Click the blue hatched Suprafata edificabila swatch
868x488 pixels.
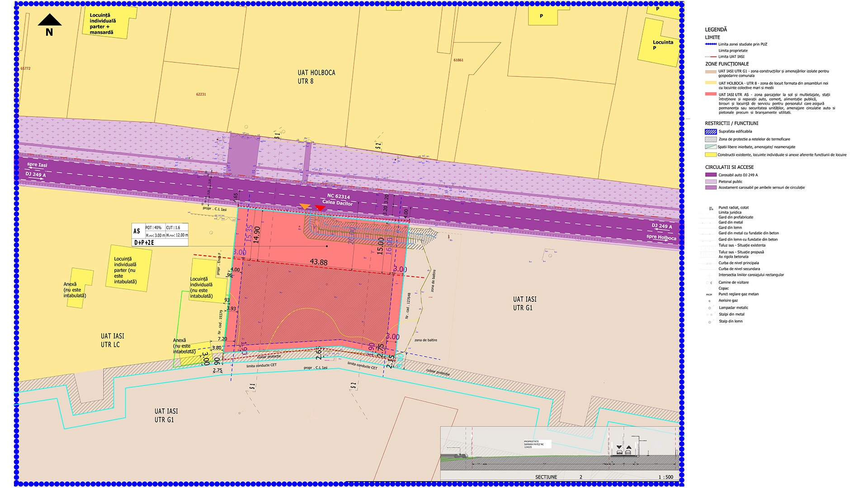(x=711, y=131)
